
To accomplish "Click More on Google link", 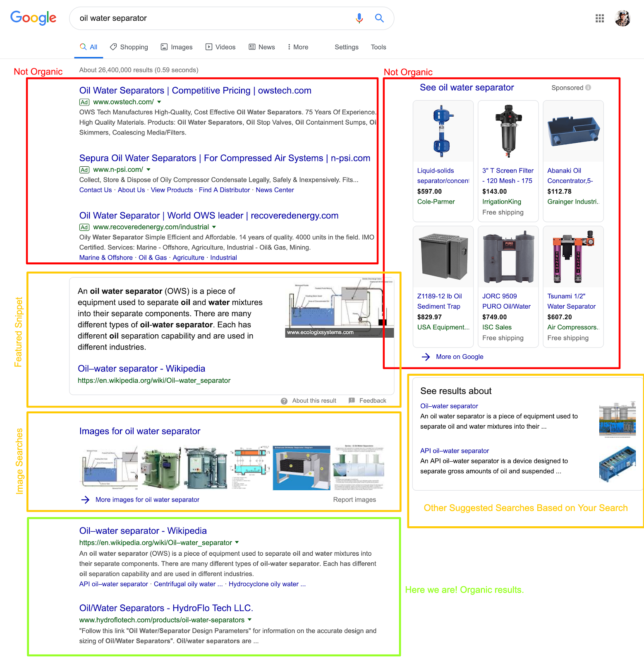I will tap(460, 357).
